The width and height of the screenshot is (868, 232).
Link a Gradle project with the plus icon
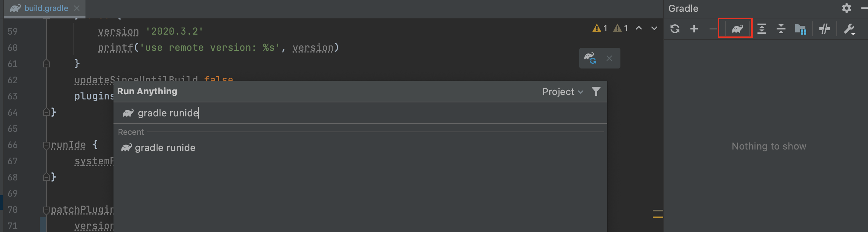[694, 28]
